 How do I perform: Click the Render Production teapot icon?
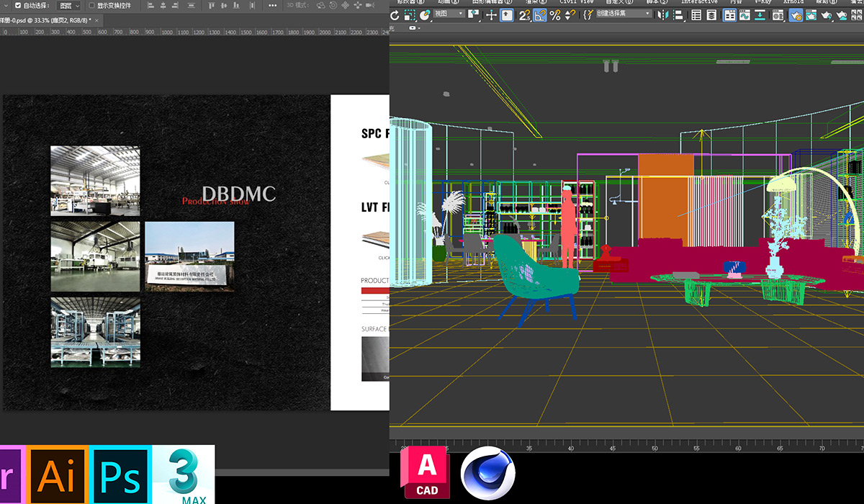point(827,15)
